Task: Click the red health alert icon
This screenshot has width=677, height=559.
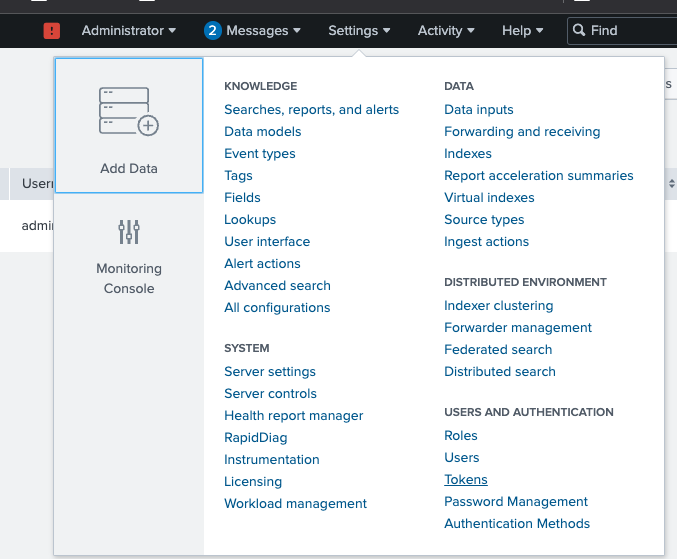Action: pos(52,31)
